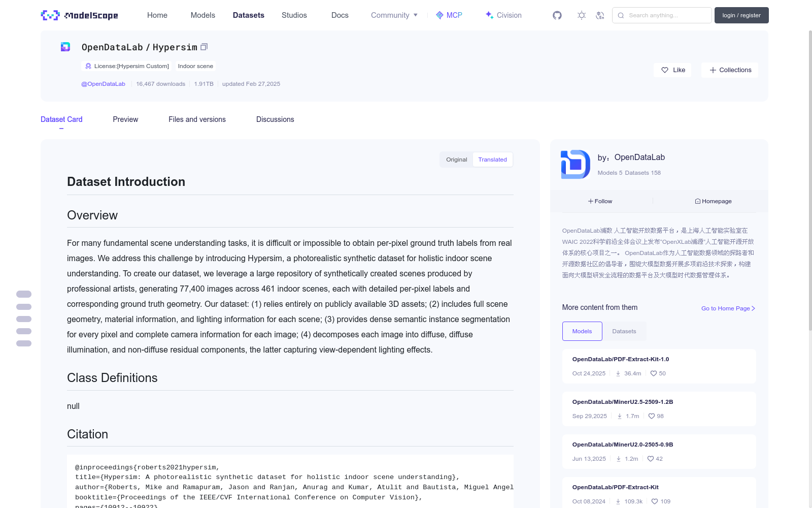Viewport: 812px width, 508px height.
Task: Click heart icon on PDF-Extract-Kit card
Action: tap(655, 501)
